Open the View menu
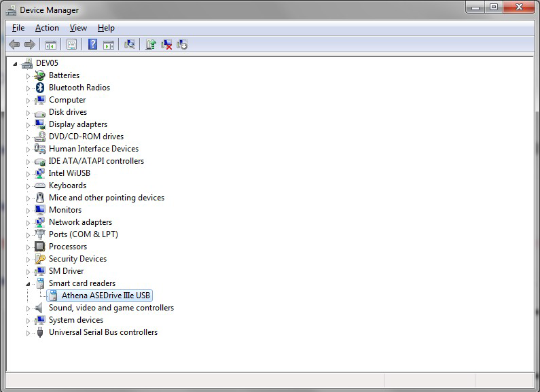Image resolution: width=540 pixels, height=392 pixels. 78,28
